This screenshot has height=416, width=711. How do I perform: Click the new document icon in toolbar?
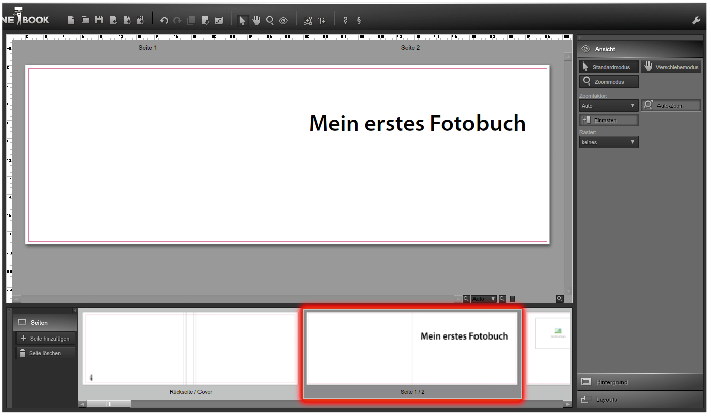71,20
